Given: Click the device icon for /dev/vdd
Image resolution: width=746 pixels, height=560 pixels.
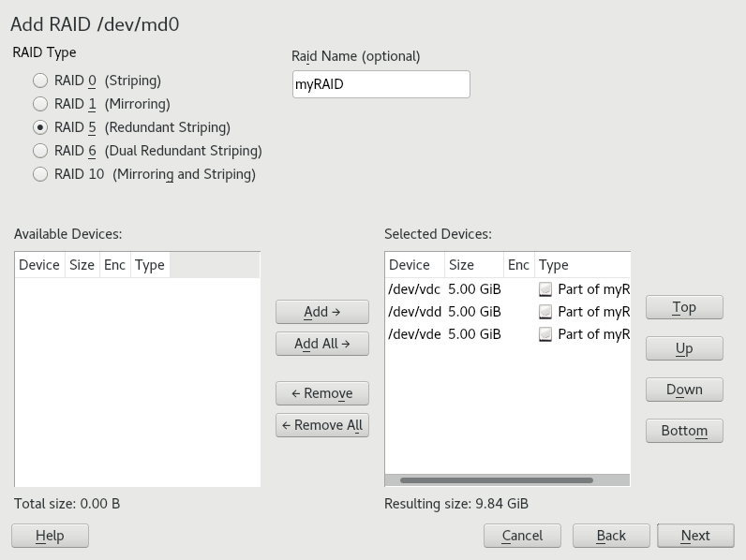Looking at the screenshot, I should [545, 312].
